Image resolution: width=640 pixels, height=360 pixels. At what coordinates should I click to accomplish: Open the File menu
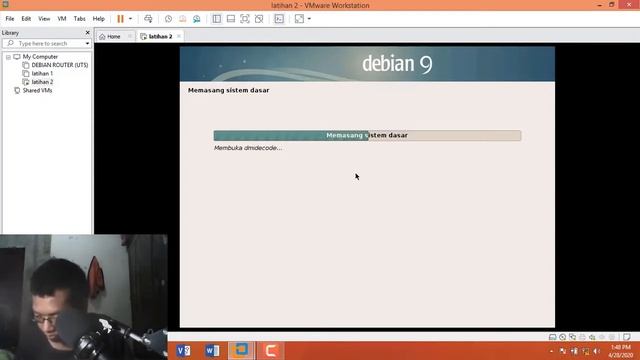click(x=10, y=19)
